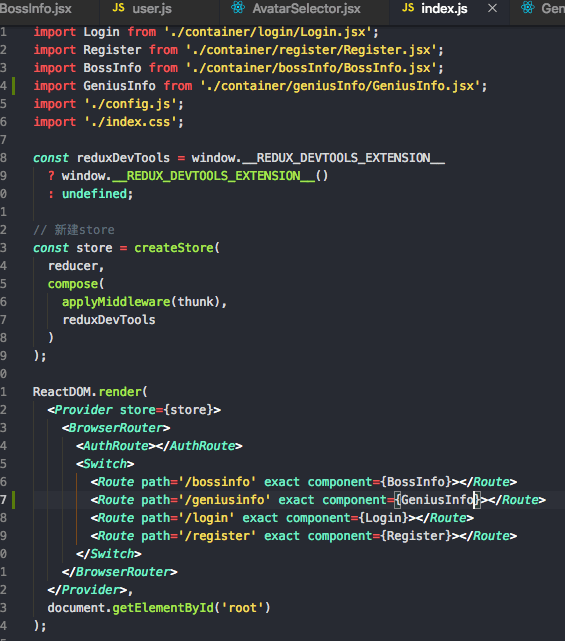Click the 'reducer,' argument line
565x641 pixels.
coord(76,266)
